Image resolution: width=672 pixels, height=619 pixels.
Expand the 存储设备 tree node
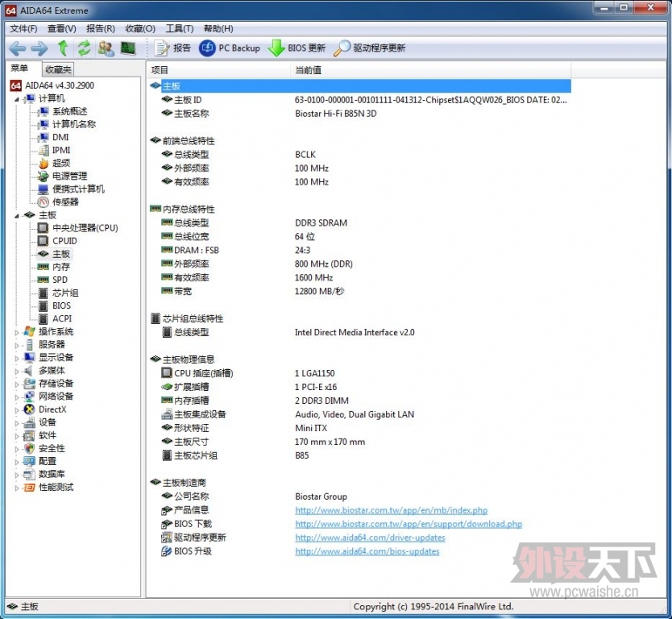tap(17, 384)
